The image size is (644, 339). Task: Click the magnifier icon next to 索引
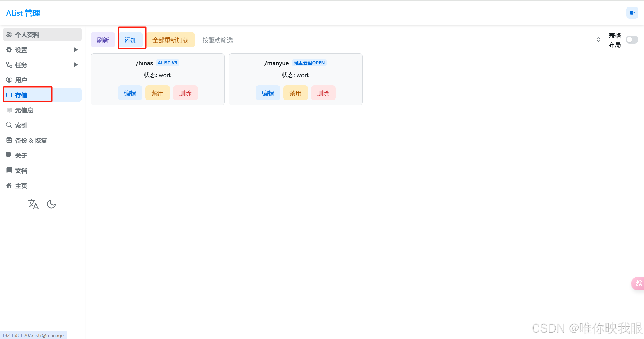[9, 125]
